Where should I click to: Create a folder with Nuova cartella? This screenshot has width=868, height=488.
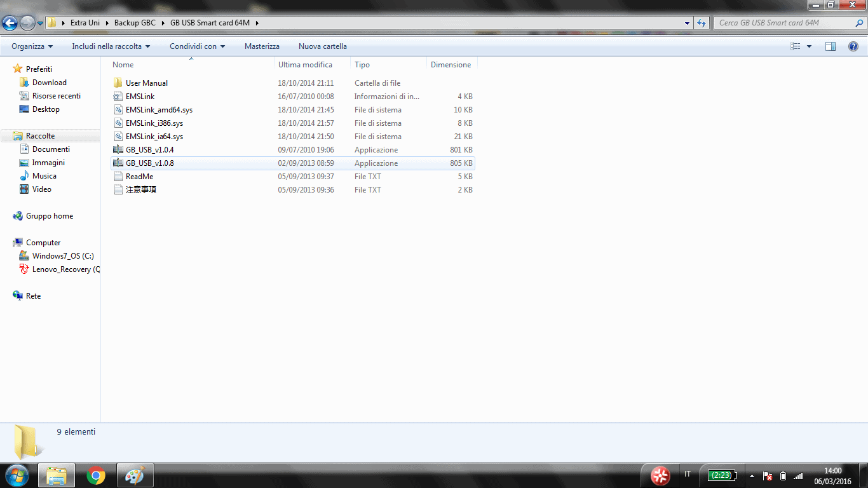click(x=323, y=46)
